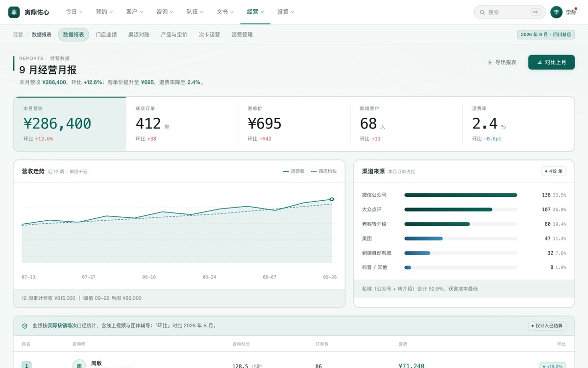588x368 pixels.
Task: Open the 经营 navigation menu
Action: pos(255,12)
